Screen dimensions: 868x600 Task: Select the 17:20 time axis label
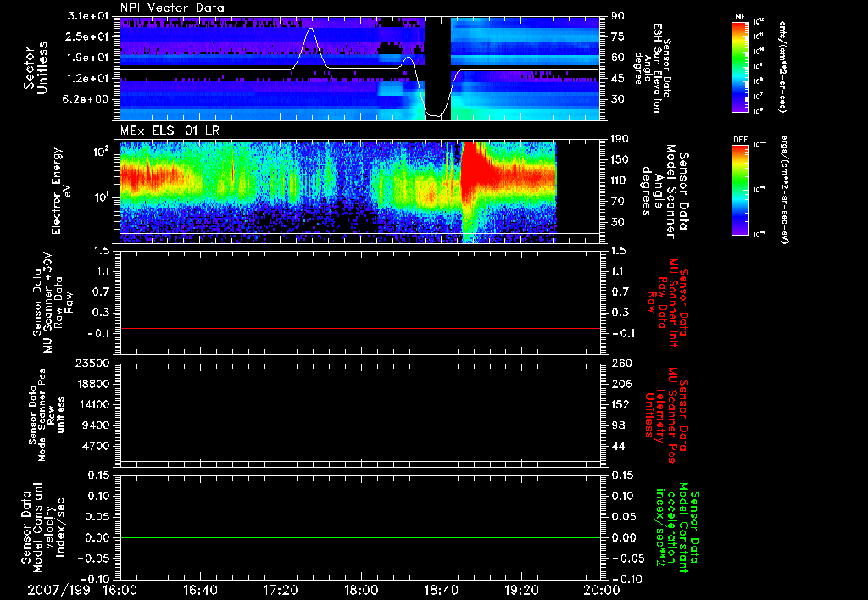coord(281,590)
